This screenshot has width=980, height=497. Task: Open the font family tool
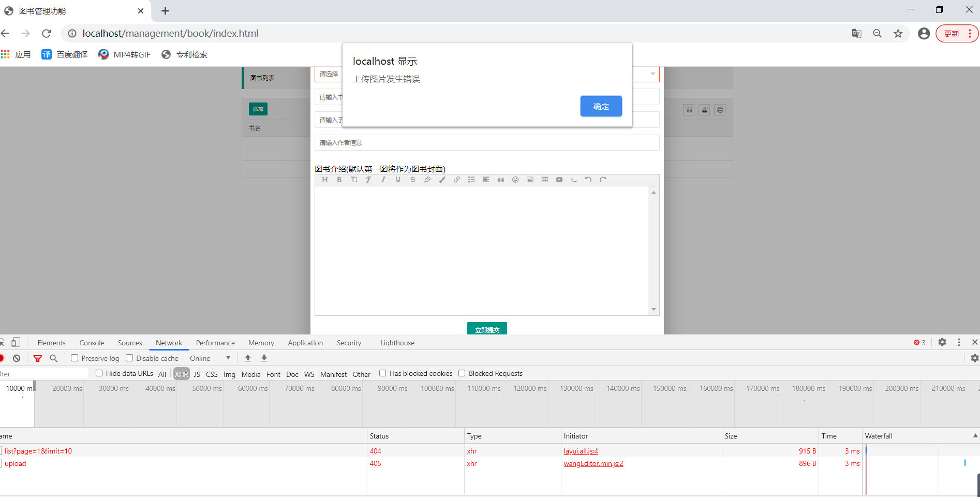(x=368, y=180)
